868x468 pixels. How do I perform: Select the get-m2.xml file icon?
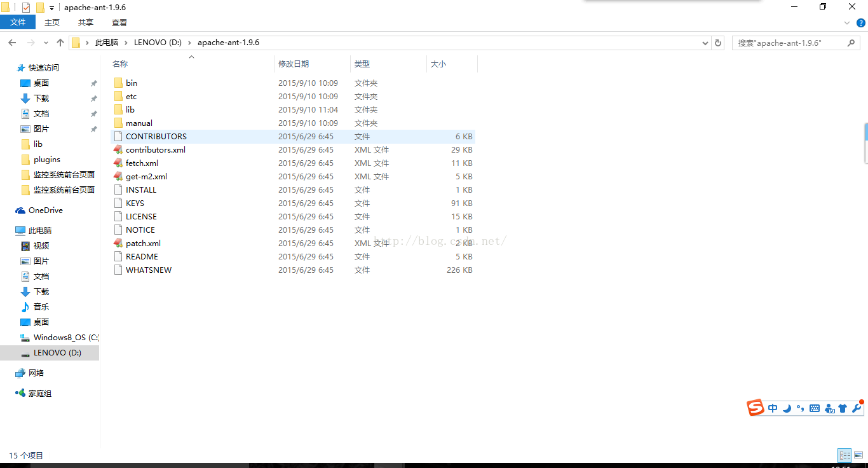(118, 177)
